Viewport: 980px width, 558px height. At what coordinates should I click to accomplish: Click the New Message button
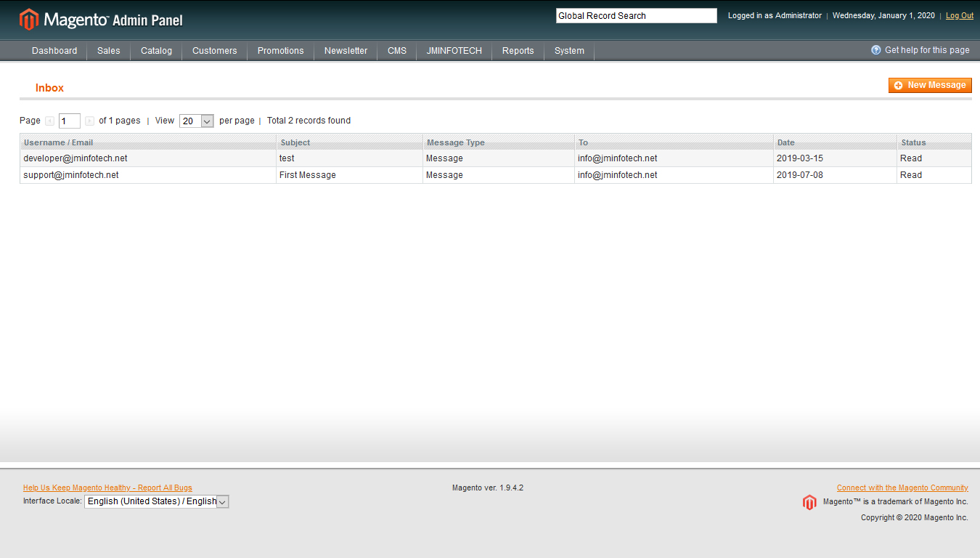930,85
